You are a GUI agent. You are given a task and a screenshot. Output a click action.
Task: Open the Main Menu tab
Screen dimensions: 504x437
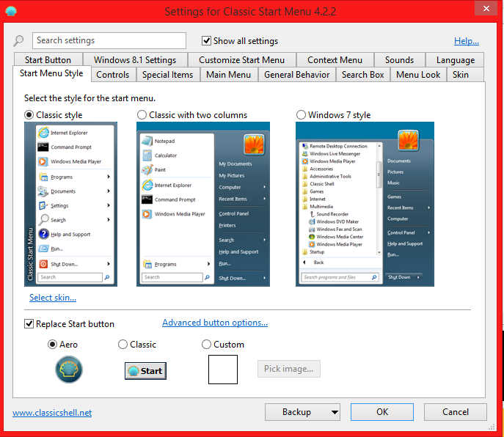pos(229,75)
